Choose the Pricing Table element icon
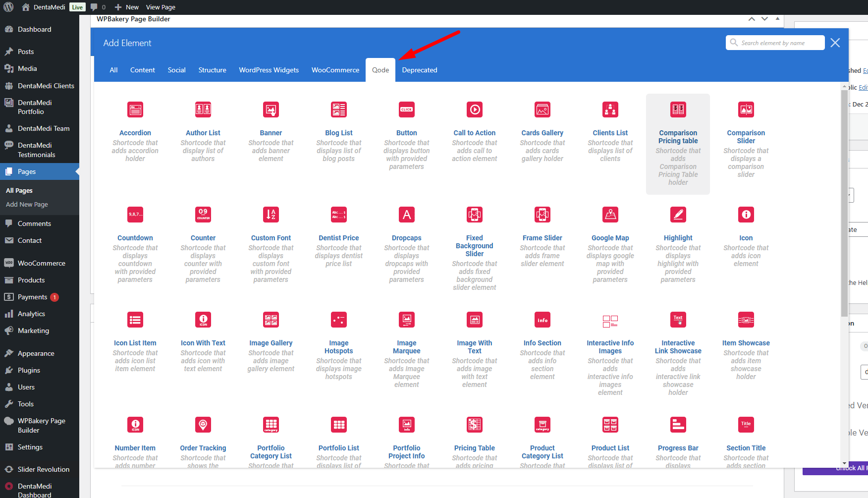The width and height of the screenshot is (868, 498). click(x=475, y=425)
